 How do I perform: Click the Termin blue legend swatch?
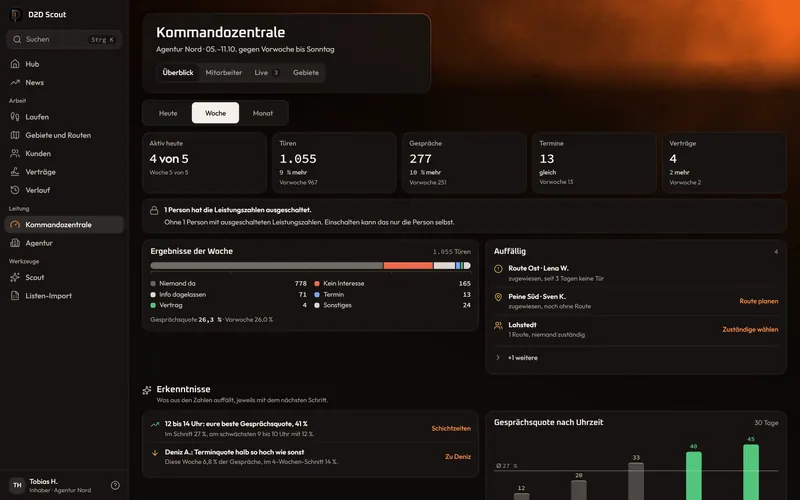tap(317, 294)
